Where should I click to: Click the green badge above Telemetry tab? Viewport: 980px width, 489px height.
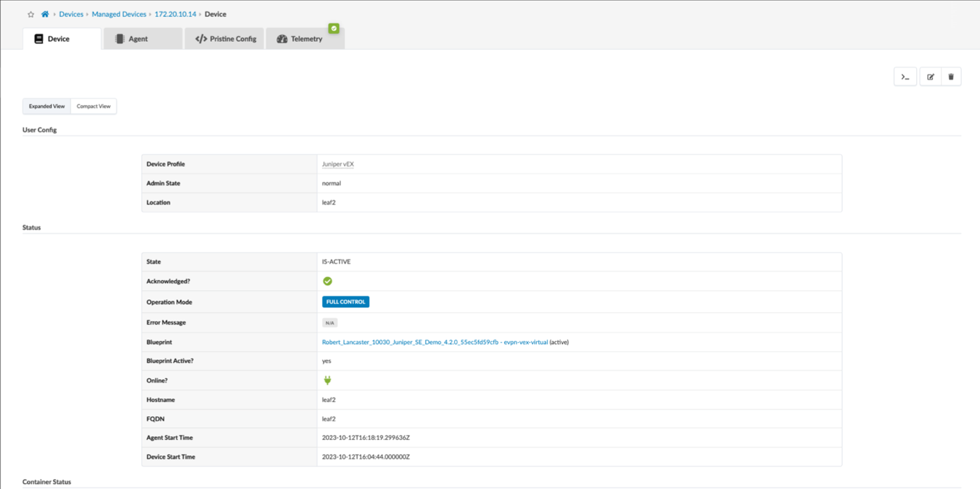pyautogui.click(x=334, y=28)
